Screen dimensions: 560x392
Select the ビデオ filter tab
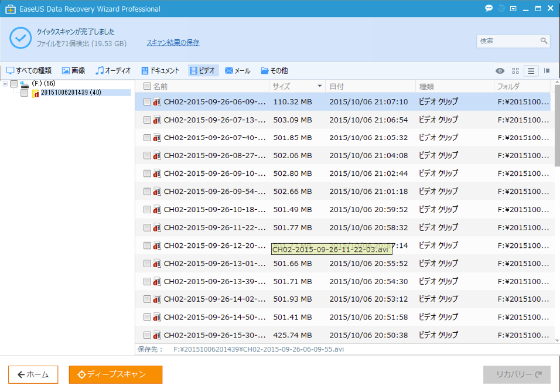[x=203, y=71]
